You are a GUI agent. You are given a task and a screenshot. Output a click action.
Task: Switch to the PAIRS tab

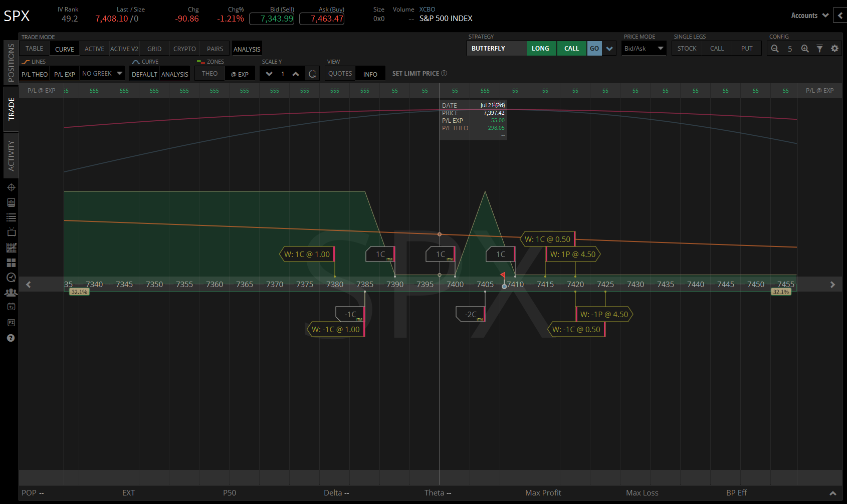215,49
